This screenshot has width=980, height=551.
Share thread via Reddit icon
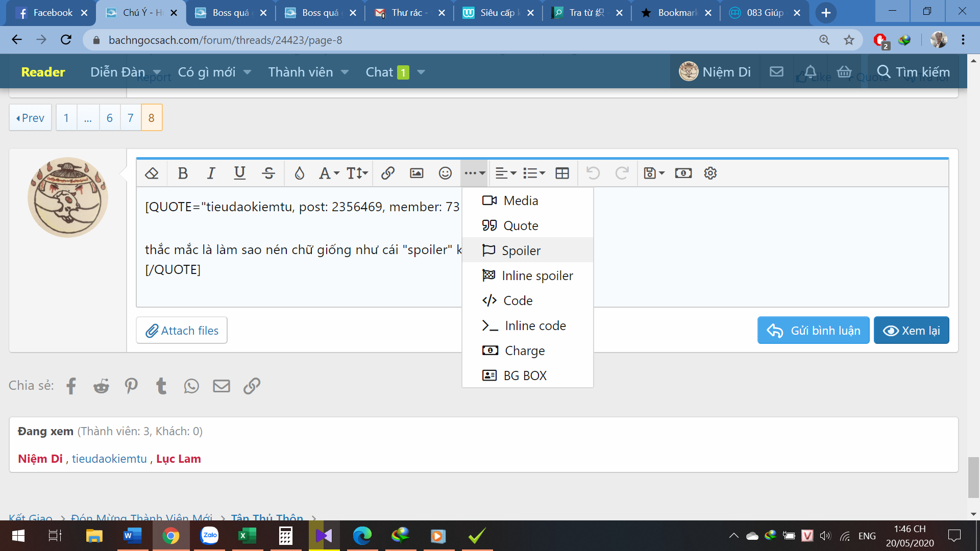point(101,386)
